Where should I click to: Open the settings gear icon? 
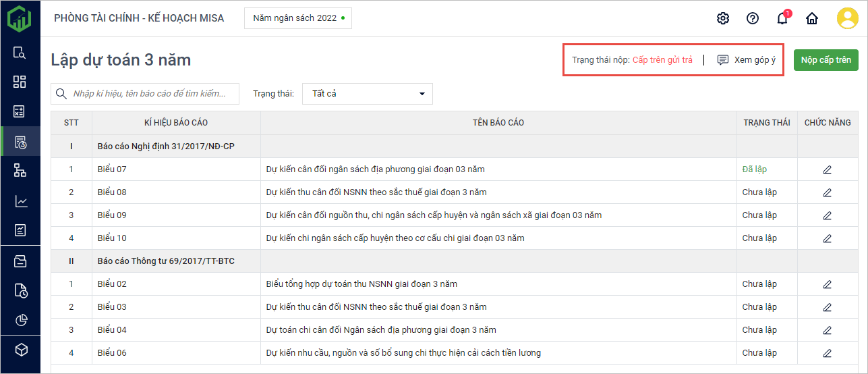pos(723,18)
